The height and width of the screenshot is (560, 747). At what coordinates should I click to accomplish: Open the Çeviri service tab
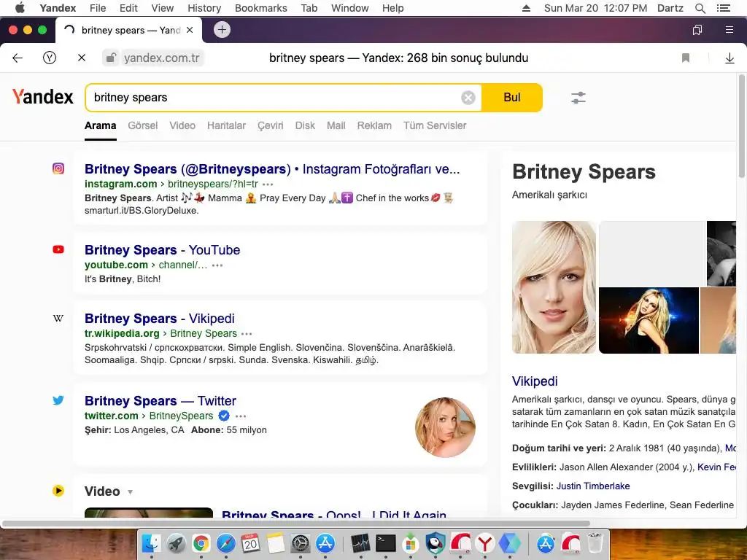click(x=270, y=125)
